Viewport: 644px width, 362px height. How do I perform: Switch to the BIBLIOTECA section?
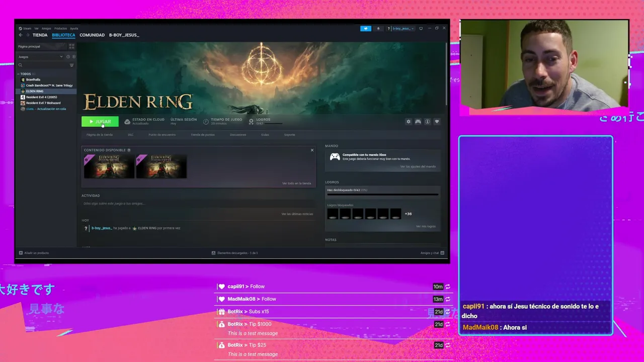point(63,35)
